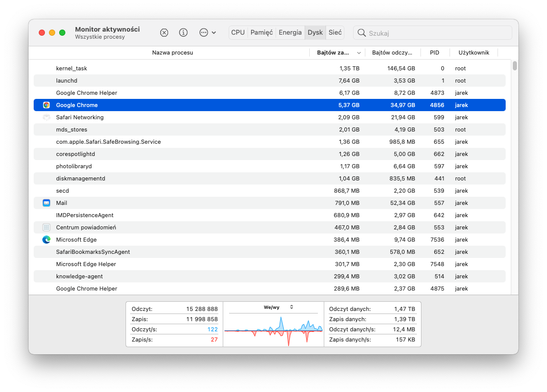Viewport: 547px width, 392px height.
Task: Click the Mail app icon in list
Action: [x=46, y=203]
